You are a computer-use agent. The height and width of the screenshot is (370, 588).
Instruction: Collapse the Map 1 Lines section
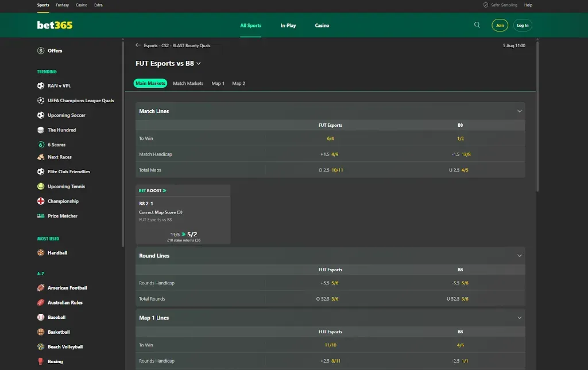519,318
